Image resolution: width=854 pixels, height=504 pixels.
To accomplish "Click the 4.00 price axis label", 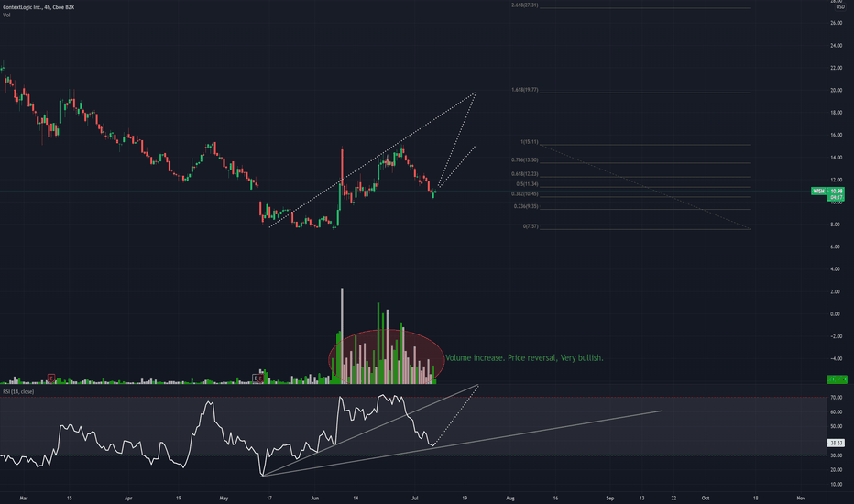I will (x=836, y=269).
